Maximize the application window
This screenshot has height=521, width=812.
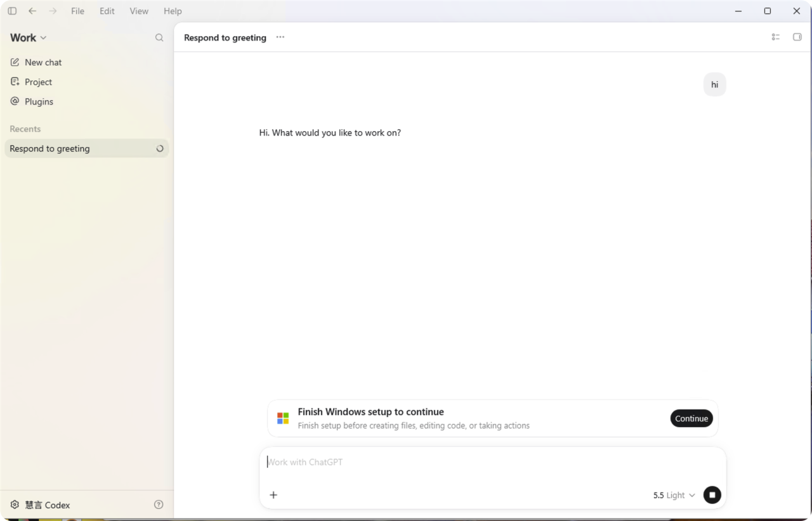(768, 11)
